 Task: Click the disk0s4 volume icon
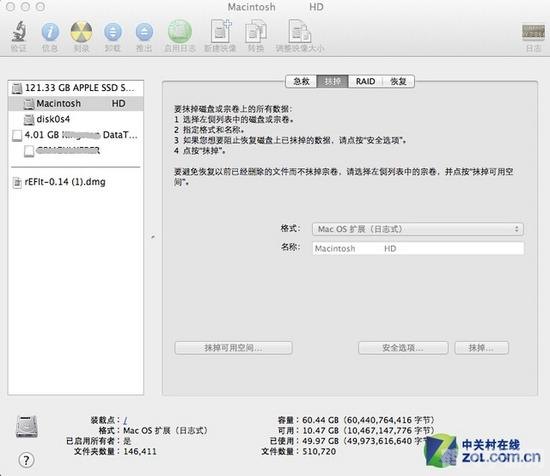[29, 120]
